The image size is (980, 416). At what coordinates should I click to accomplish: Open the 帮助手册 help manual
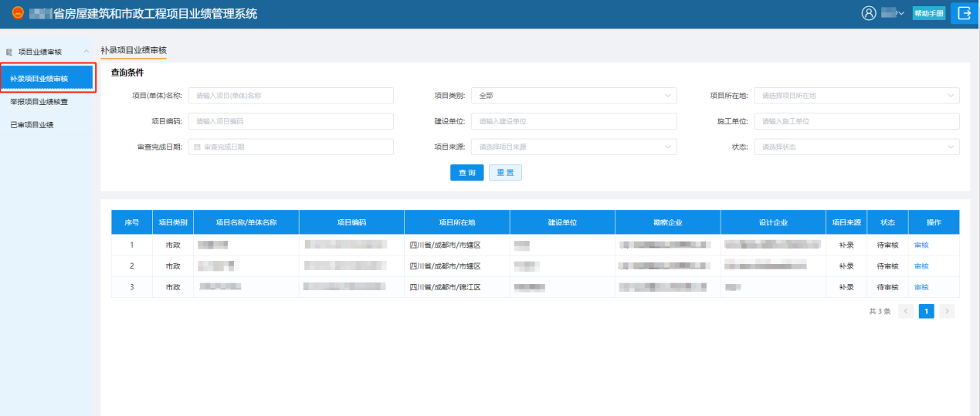click(928, 13)
